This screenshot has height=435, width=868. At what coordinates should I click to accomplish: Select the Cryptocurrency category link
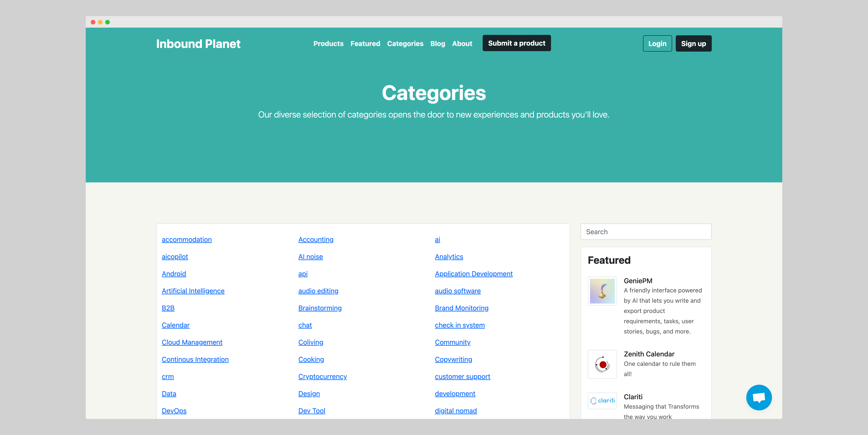[x=322, y=376]
